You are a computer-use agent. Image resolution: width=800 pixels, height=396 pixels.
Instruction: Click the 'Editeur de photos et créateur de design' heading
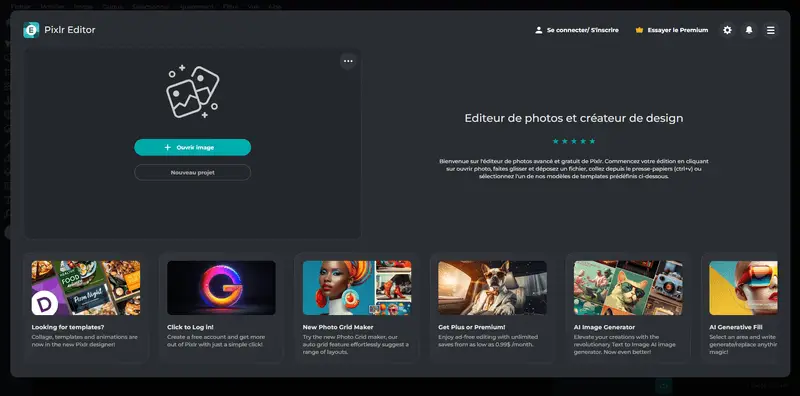click(x=573, y=118)
